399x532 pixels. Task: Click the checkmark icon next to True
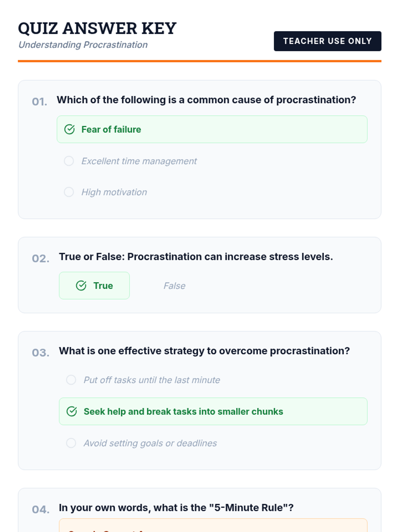tap(81, 286)
